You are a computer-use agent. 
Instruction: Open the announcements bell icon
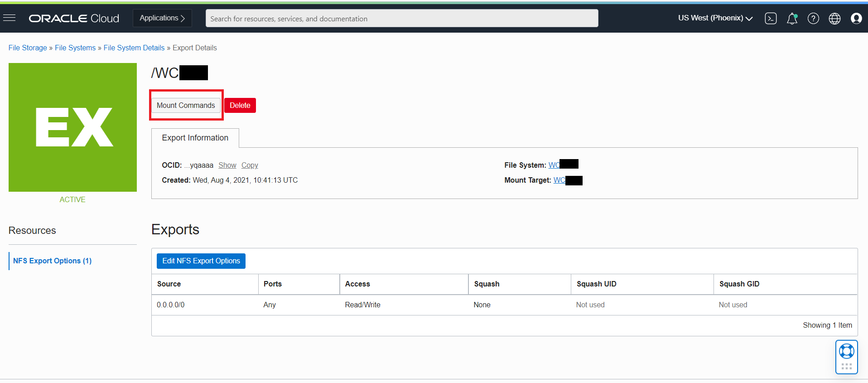click(x=792, y=18)
